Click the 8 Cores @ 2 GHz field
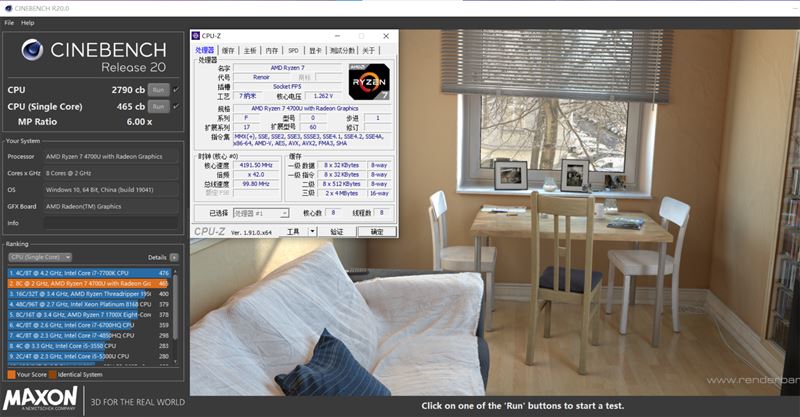Viewport: 800px width, 417px height. tap(111, 173)
